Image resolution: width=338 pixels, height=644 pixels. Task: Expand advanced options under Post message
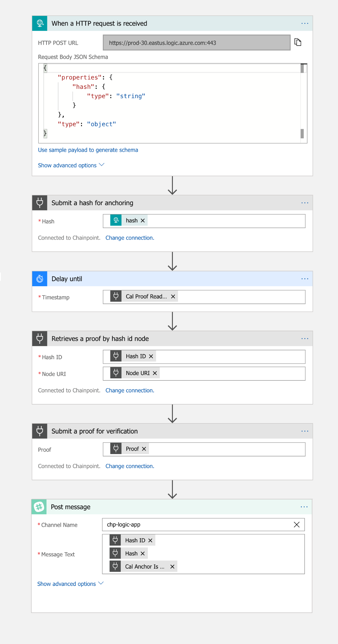tap(70, 584)
